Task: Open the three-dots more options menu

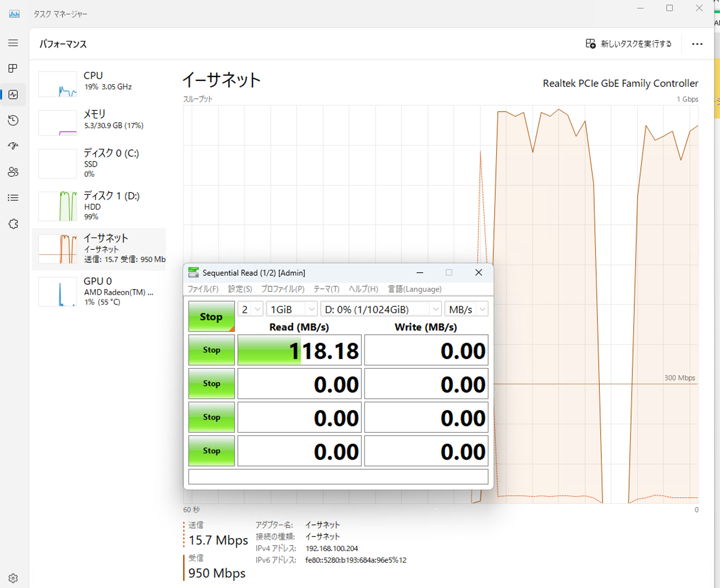Action: click(x=697, y=44)
